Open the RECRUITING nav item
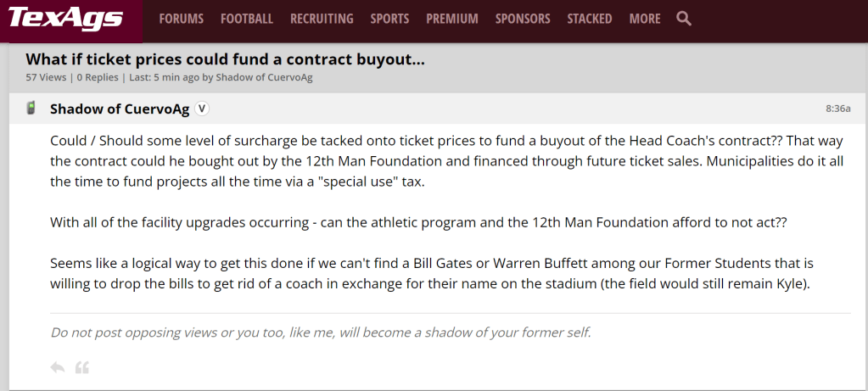 point(322,19)
